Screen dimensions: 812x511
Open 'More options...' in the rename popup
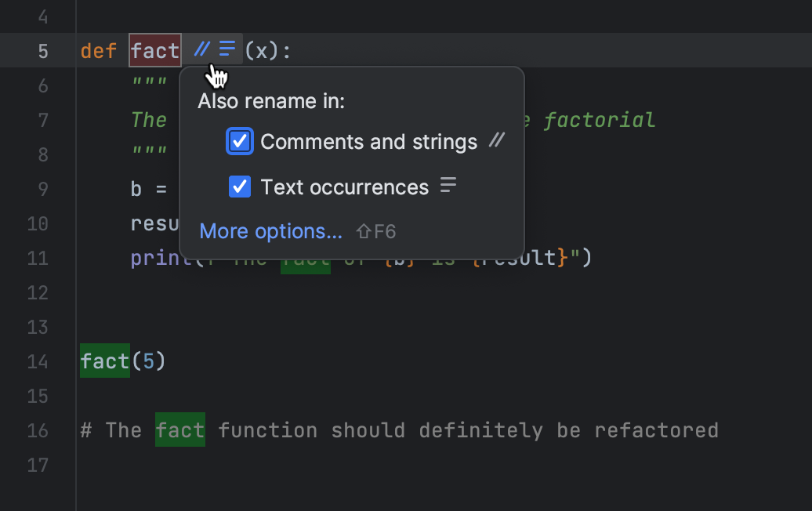click(x=270, y=231)
